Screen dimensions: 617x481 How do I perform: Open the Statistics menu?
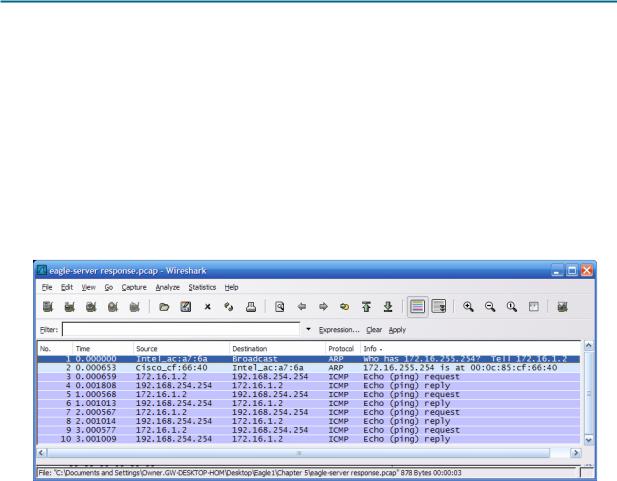[202, 287]
